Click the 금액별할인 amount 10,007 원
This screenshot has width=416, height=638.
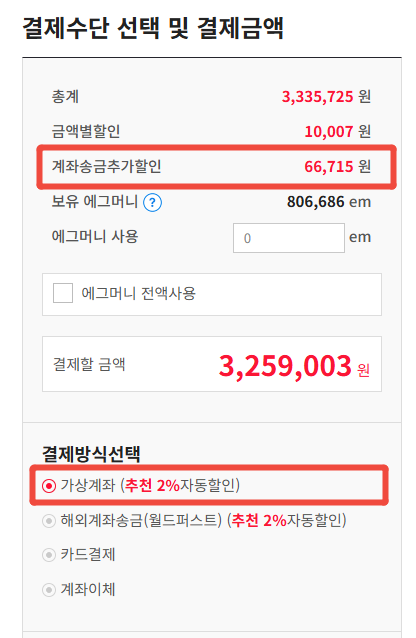[337, 131]
